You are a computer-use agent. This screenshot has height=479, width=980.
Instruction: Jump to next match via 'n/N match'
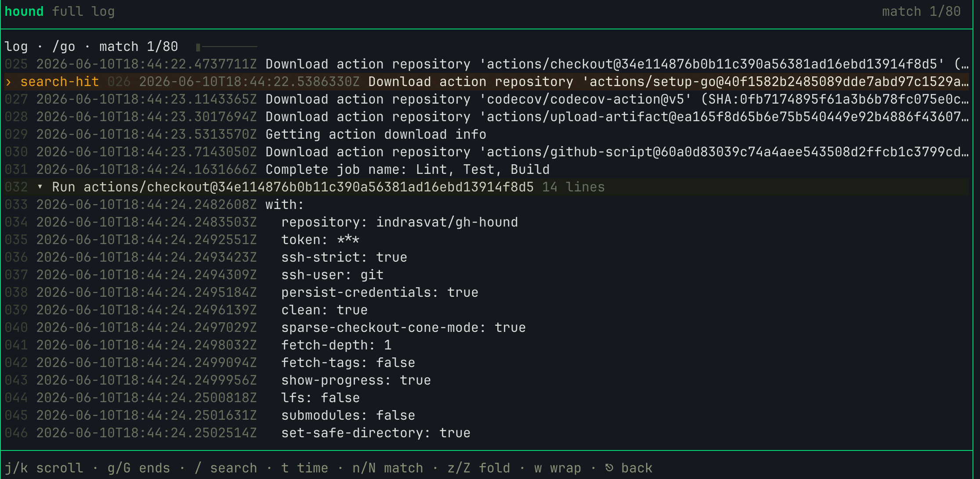coord(388,468)
